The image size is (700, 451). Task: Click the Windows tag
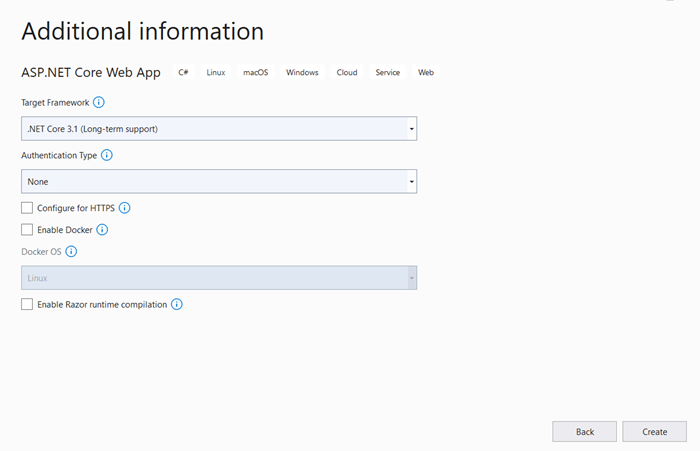(x=302, y=72)
